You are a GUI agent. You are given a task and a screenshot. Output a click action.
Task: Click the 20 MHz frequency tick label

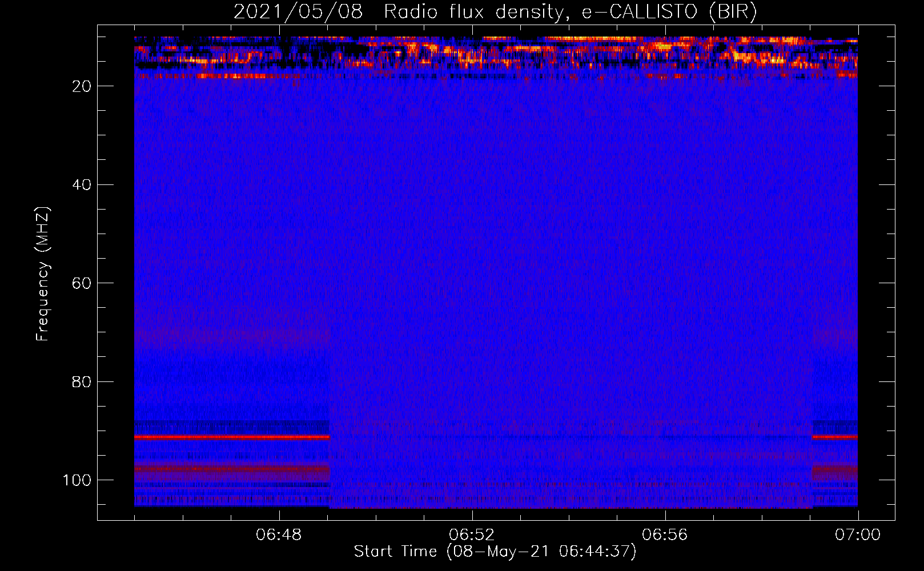tap(82, 86)
